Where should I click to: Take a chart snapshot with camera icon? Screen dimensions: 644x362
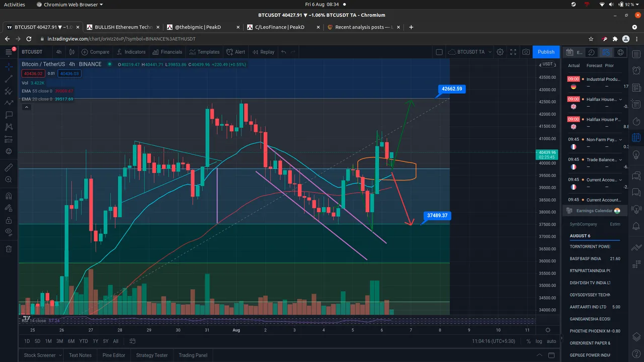click(x=526, y=52)
